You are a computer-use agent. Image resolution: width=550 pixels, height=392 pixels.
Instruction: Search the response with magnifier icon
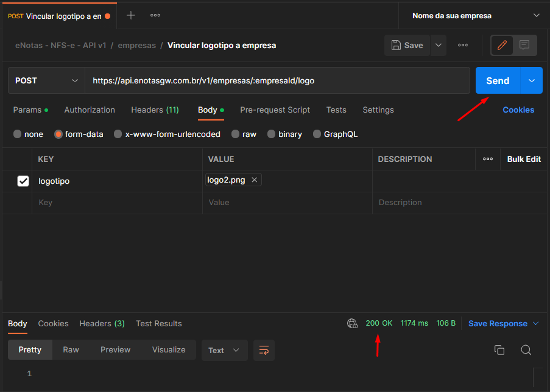[x=526, y=350]
